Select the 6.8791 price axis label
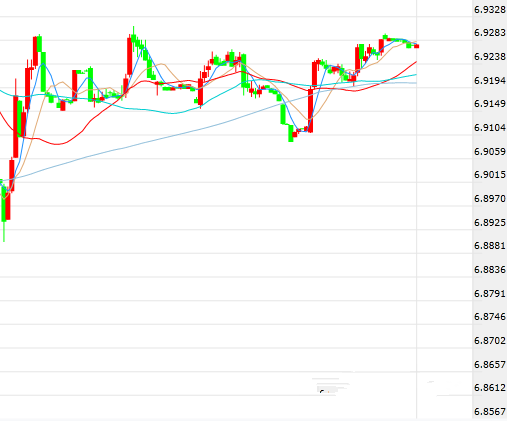 coord(490,293)
